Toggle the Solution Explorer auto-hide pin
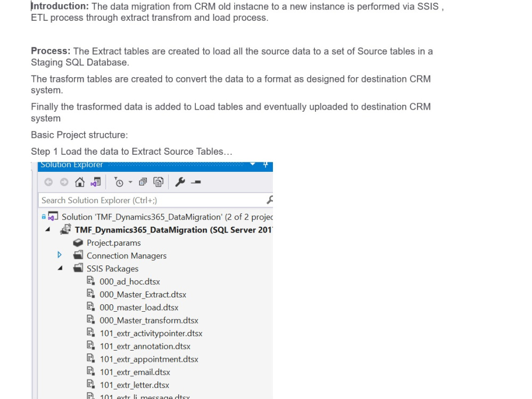Viewport: 532px width, 399px height. 265,164
